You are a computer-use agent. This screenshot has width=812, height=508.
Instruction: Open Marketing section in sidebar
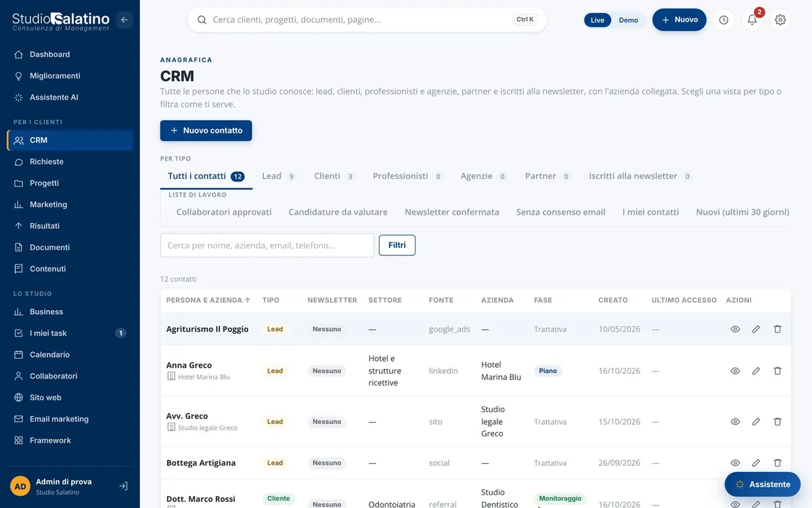tap(70, 205)
